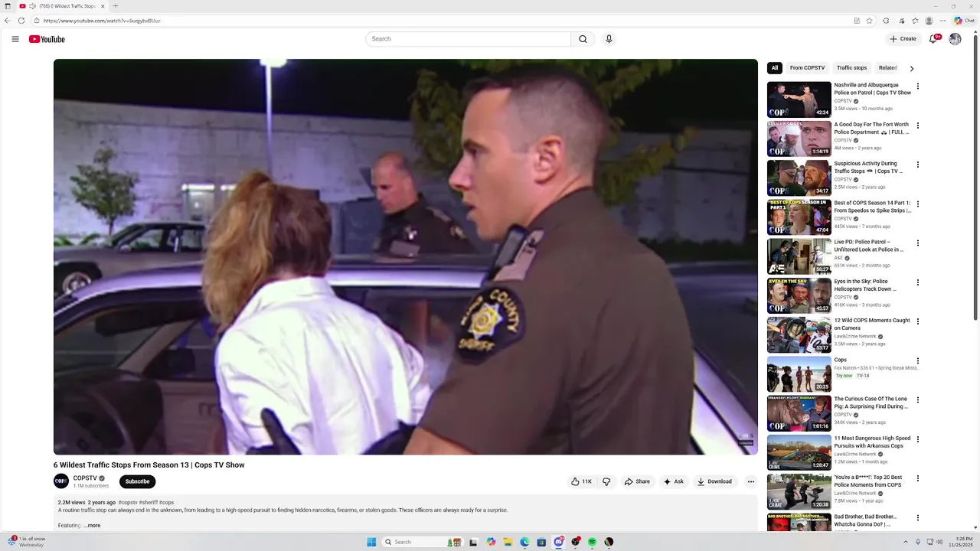The image size is (980, 551).
Task: Like the video with thumbs up
Action: coord(581,481)
